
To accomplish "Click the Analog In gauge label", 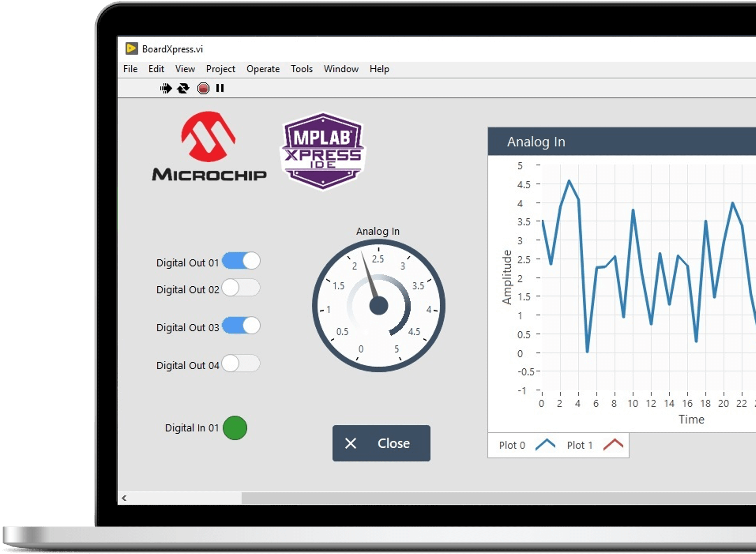I will (x=378, y=231).
